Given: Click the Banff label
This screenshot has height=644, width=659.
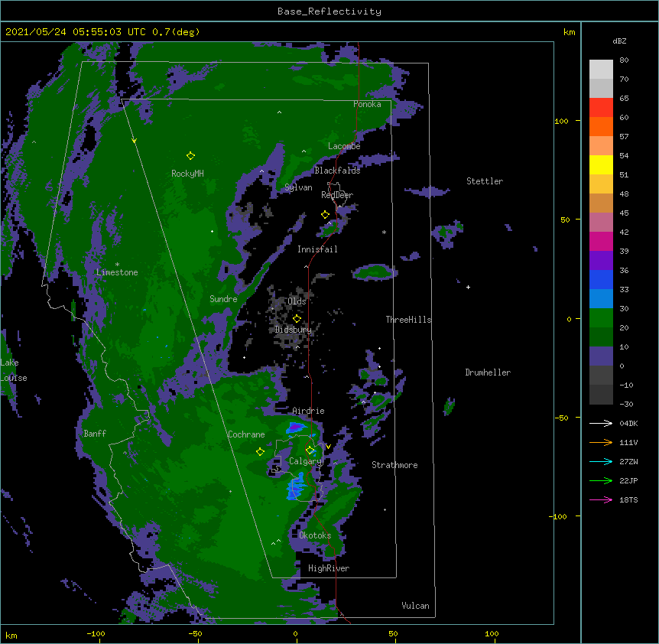Looking at the screenshot, I should point(95,434).
